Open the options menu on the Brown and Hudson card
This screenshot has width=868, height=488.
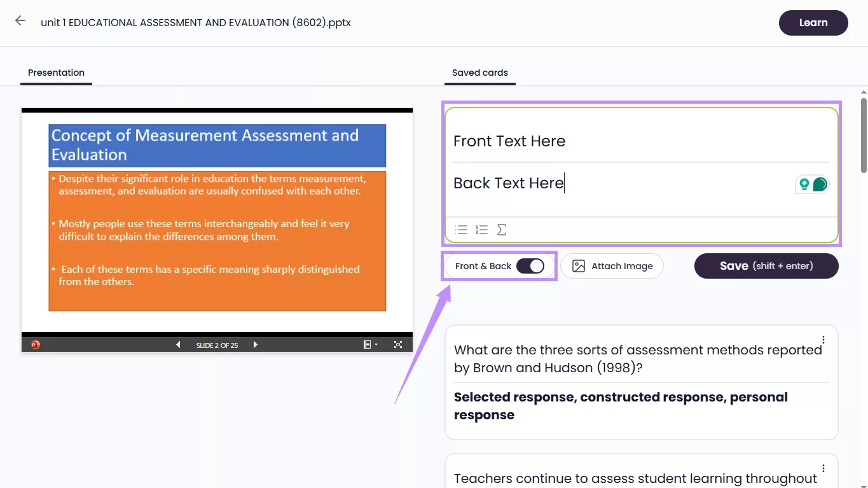point(823,340)
